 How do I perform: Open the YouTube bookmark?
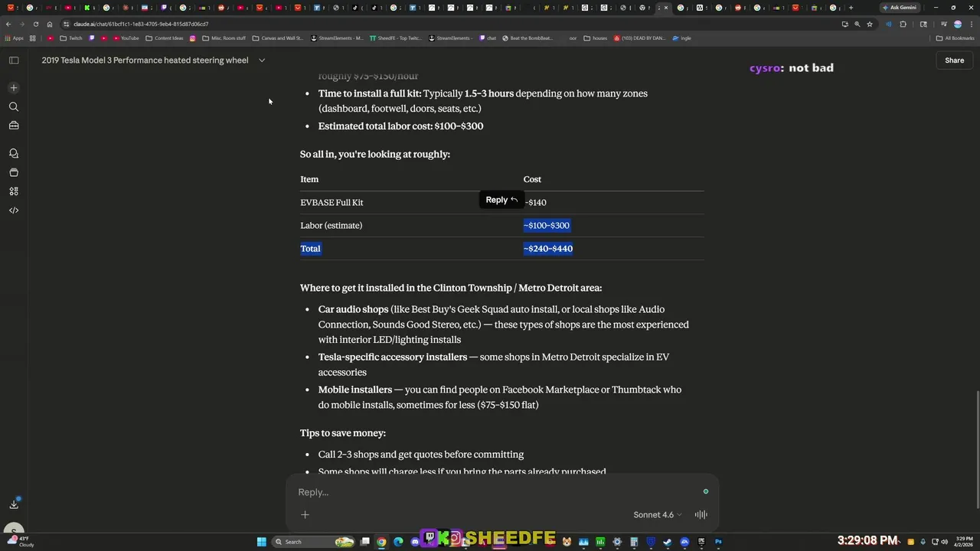pyautogui.click(x=125, y=37)
